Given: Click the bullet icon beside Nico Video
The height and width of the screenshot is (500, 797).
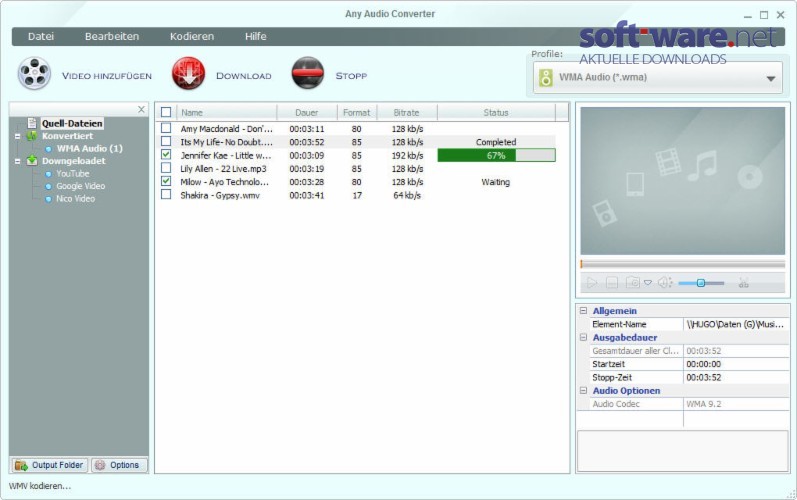Looking at the screenshot, I should pyautogui.click(x=48, y=199).
